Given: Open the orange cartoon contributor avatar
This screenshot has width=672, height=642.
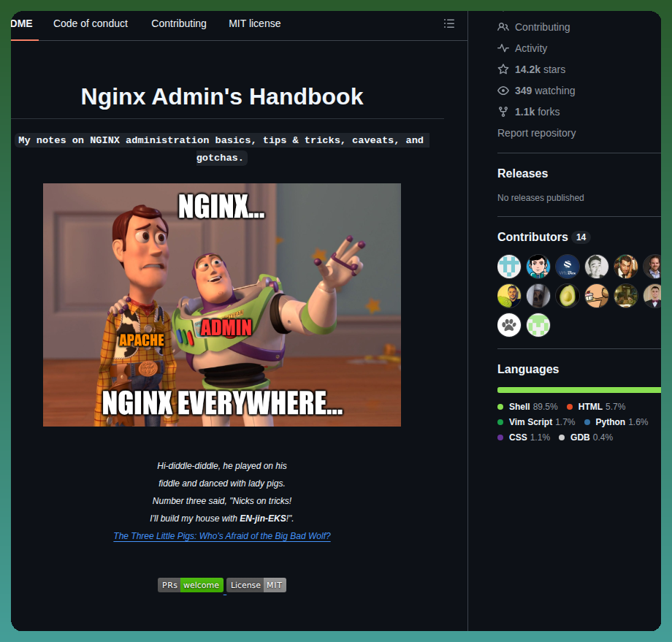Looking at the screenshot, I should (597, 296).
